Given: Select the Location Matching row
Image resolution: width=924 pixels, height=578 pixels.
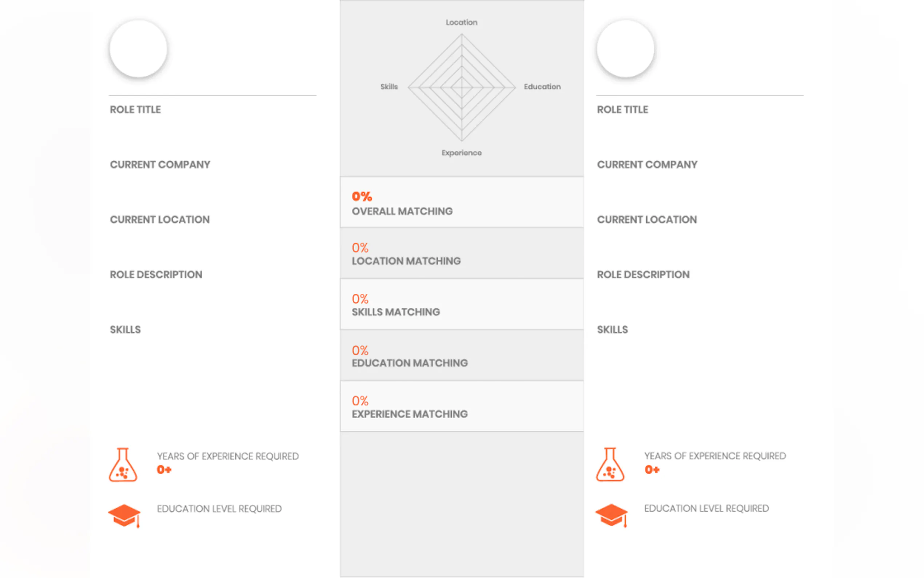Looking at the screenshot, I should (x=461, y=254).
